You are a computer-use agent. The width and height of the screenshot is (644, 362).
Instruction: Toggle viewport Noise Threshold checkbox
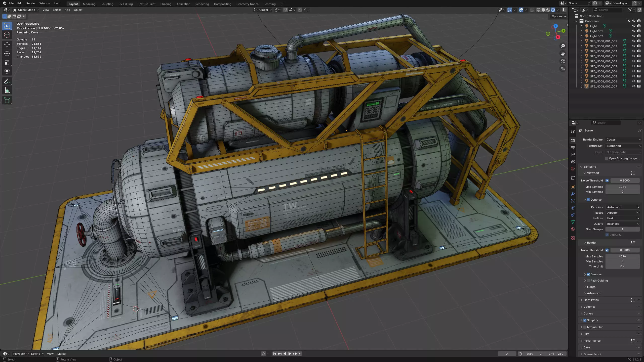607,180
